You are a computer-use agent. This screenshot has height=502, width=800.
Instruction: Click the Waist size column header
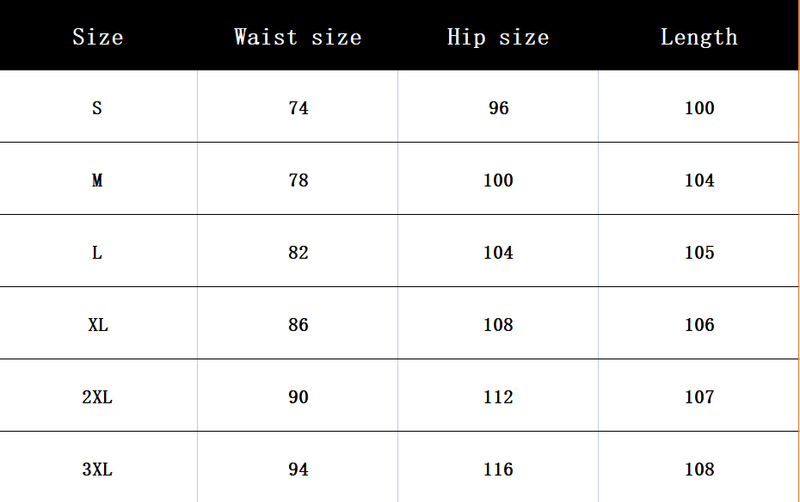point(298,38)
